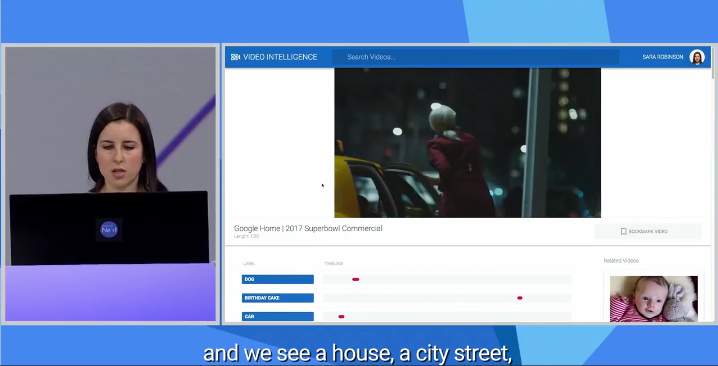This screenshot has height=366, width=718.
Task: Click the Video Intelligence camera logo icon
Action: pyautogui.click(x=235, y=57)
